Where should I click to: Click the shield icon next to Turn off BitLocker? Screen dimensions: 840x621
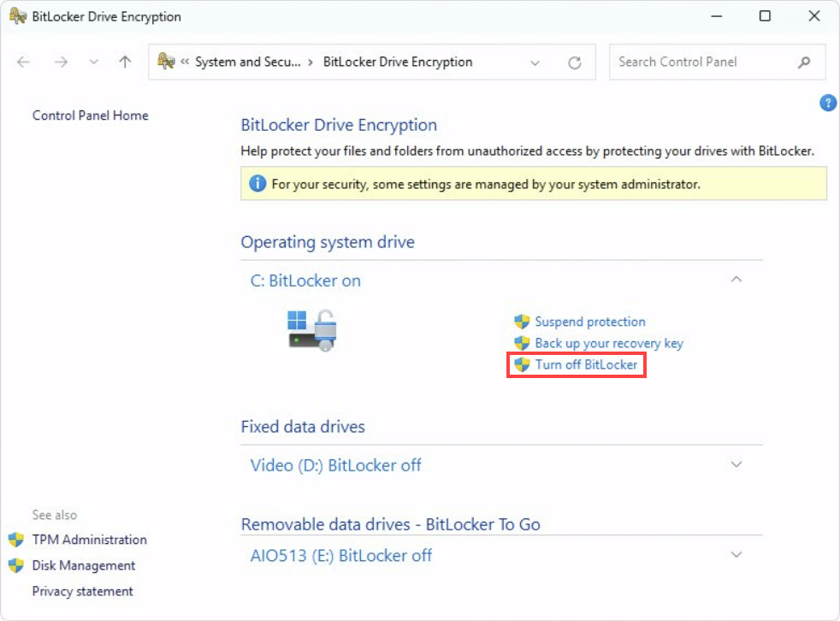(x=520, y=364)
